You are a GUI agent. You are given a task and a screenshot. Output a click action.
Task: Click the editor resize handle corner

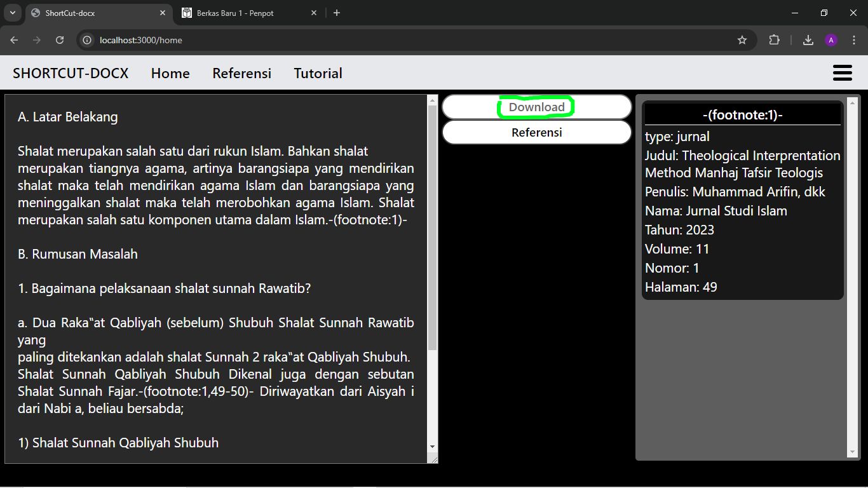pos(433,458)
